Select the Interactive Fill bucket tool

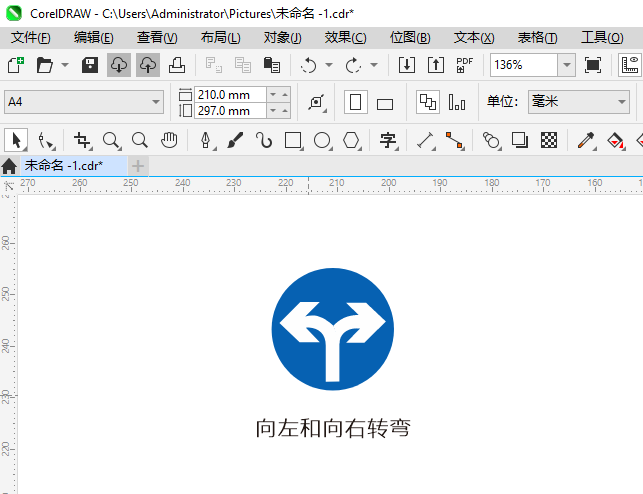click(x=616, y=140)
